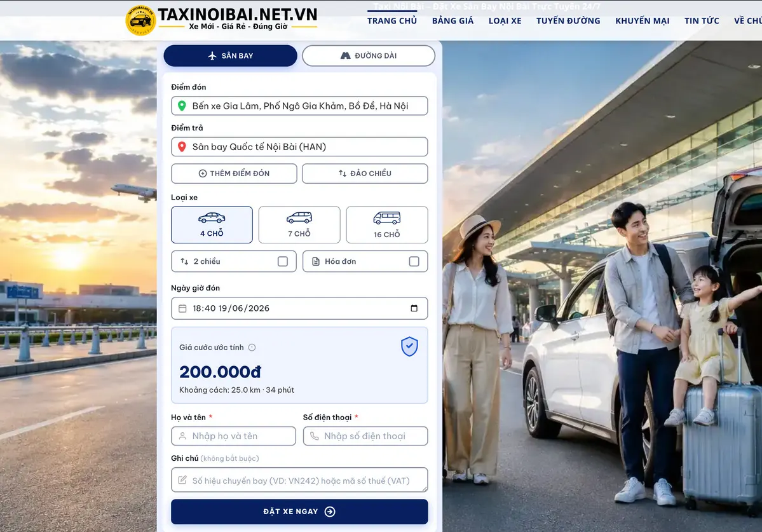
Task: Choose the 16 CHỖ van option
Action: (x=387, y=225)
